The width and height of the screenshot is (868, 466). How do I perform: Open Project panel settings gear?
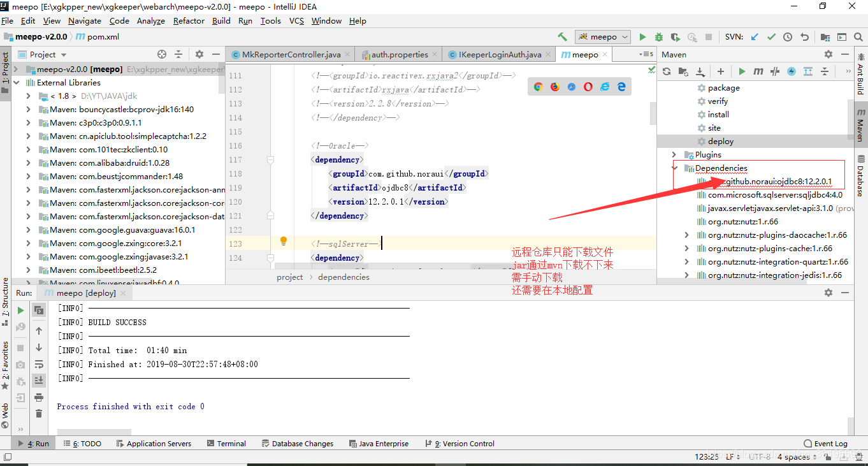[x=199, y=54]
